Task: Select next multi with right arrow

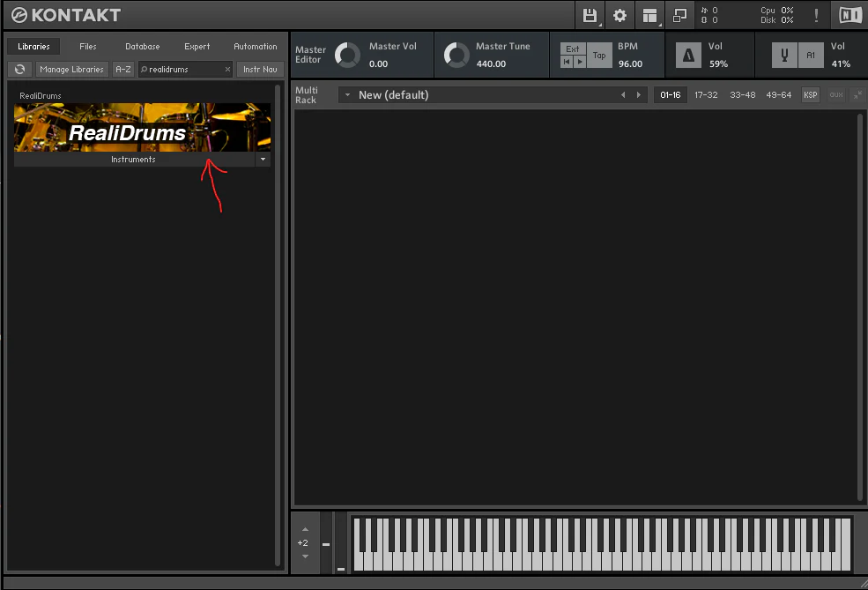Action: point(639,94)
